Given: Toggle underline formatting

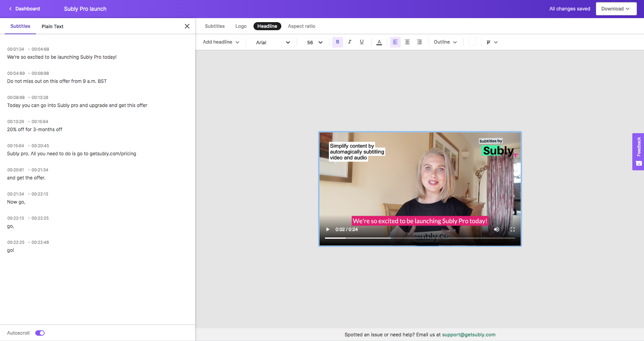Looking at the screenshot, I should point(362,42).
